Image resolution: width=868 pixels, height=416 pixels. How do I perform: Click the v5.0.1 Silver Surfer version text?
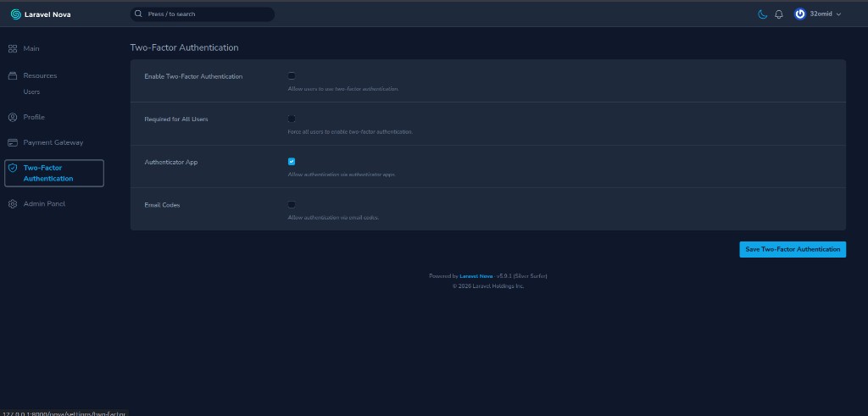click(x=522, y=276)
